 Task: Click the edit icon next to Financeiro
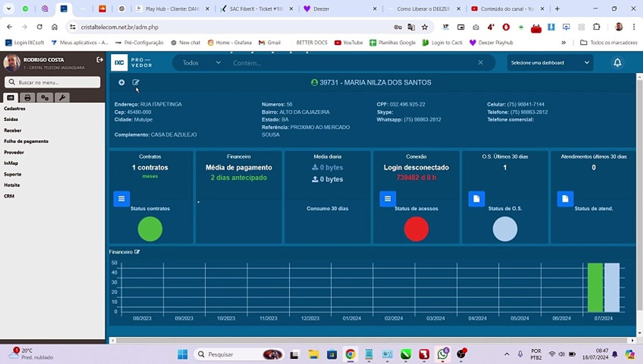point(137,252)
